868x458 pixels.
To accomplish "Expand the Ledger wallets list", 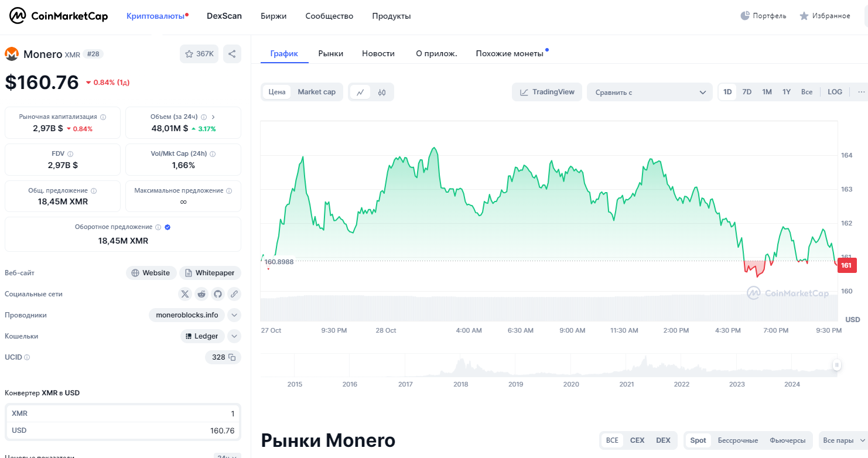I will click(x=234, y=336).
